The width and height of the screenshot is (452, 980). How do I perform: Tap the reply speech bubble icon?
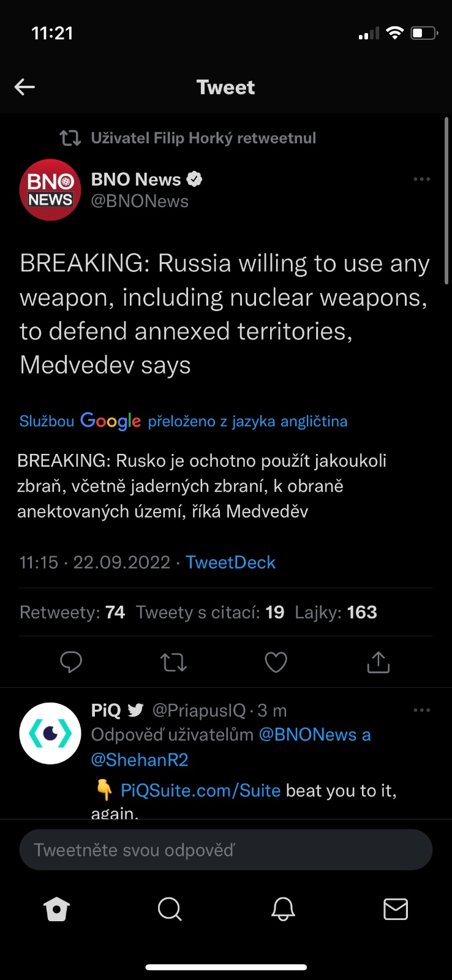click(71, 662)
